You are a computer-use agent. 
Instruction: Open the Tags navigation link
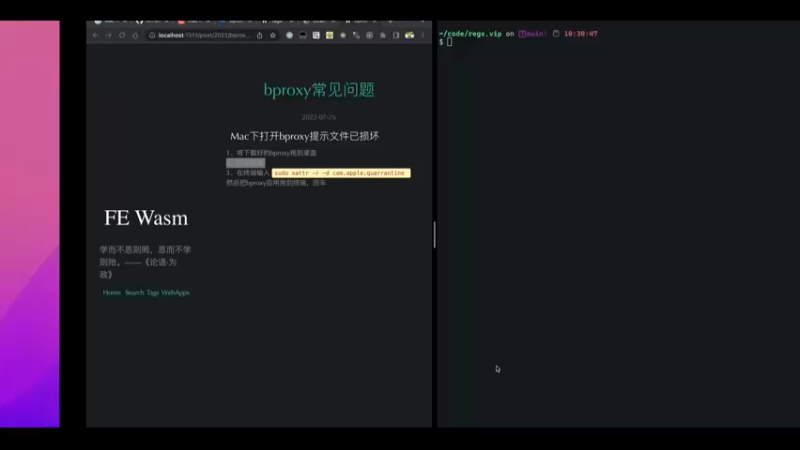click(153, 292)
